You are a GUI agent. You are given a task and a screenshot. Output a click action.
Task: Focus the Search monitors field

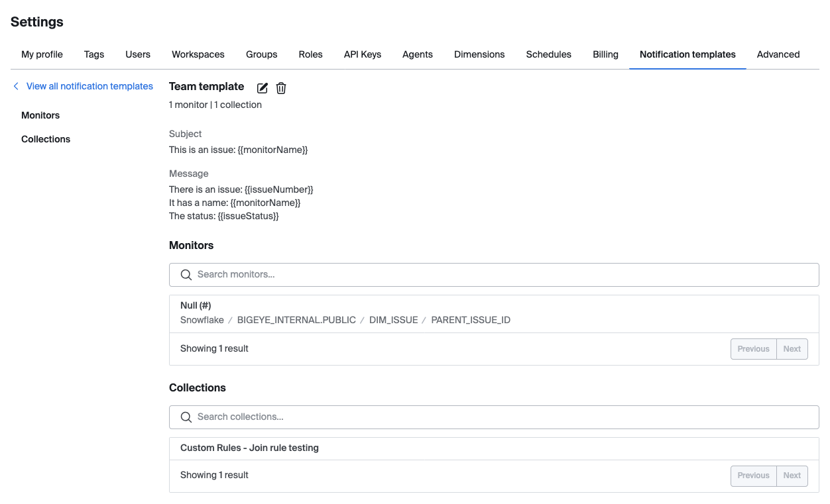(x=494, y=274)
